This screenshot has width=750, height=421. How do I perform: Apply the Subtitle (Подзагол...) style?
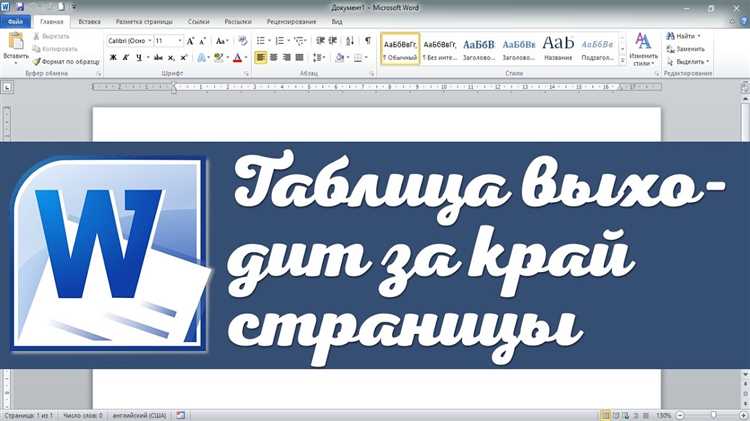click(597, 49)
